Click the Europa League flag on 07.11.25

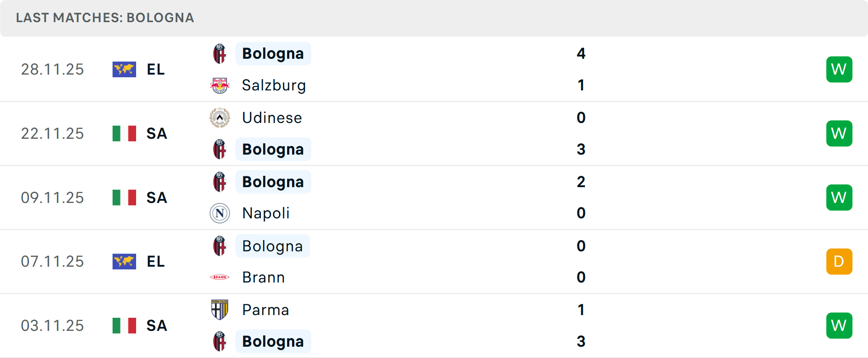tap(124, 261)
